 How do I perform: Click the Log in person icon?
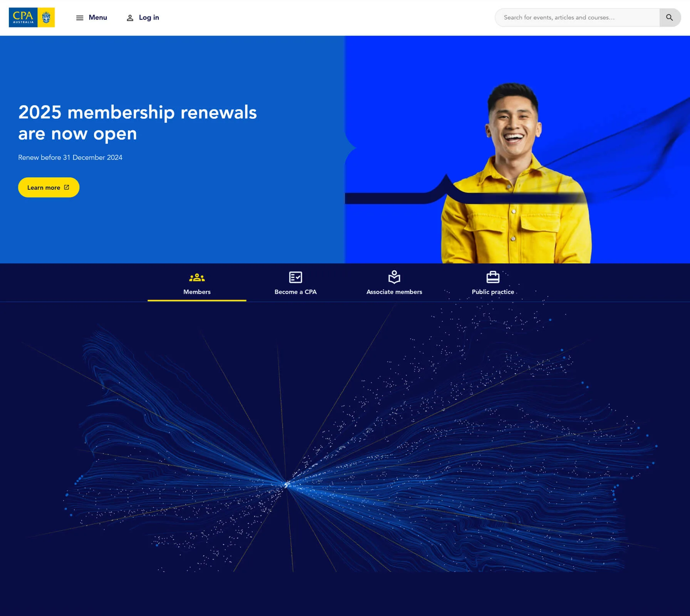click(x=130, y=18)
